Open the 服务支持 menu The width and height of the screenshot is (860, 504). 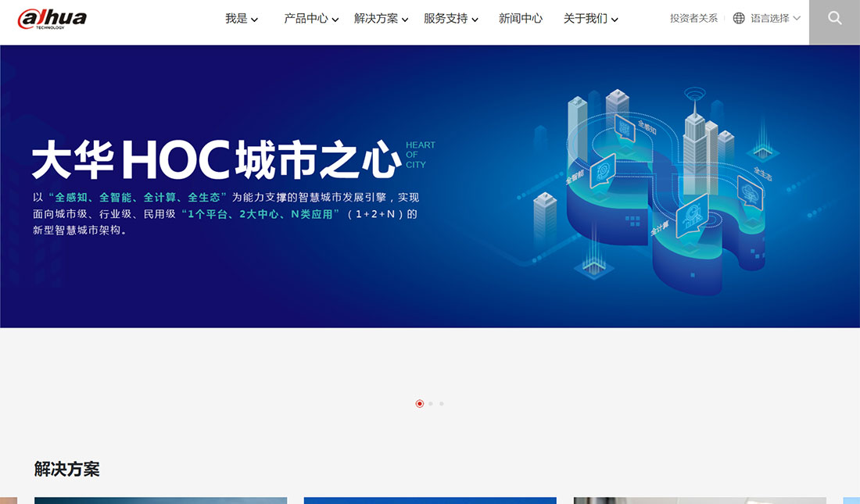pos(446,19)
